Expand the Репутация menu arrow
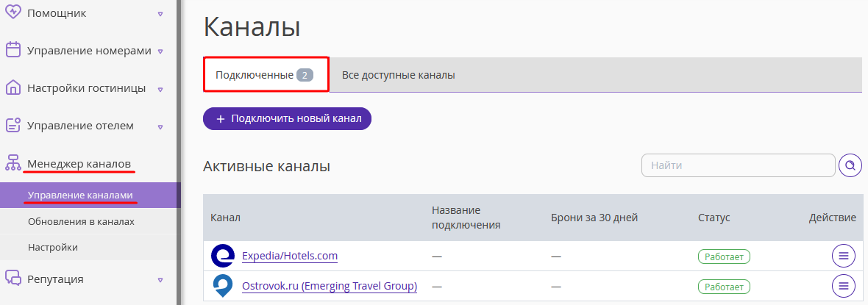Image resolution: width=868 pixels, height=305 pixels. point(160,279)
